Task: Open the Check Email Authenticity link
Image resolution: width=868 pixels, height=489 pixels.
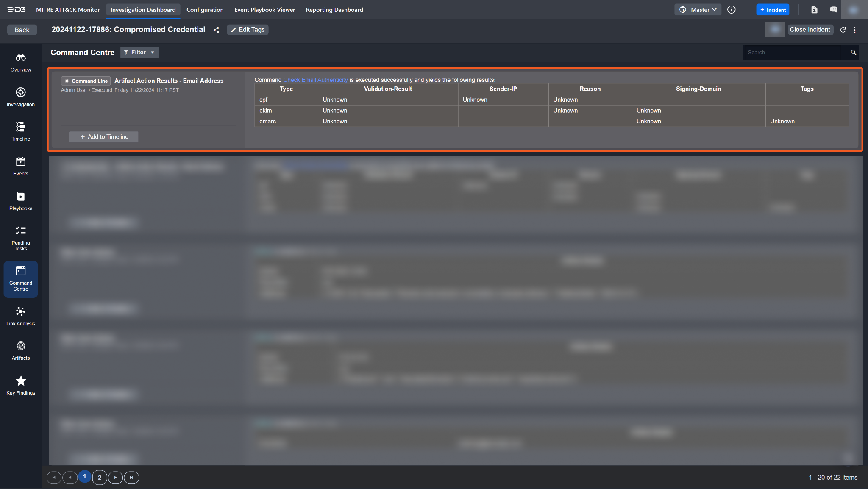Action: 315,80
